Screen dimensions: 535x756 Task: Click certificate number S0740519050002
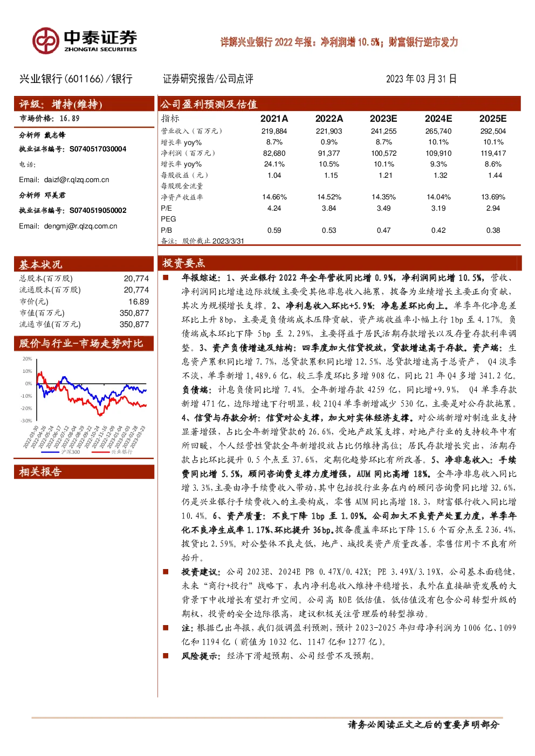(x=98, y=211)
